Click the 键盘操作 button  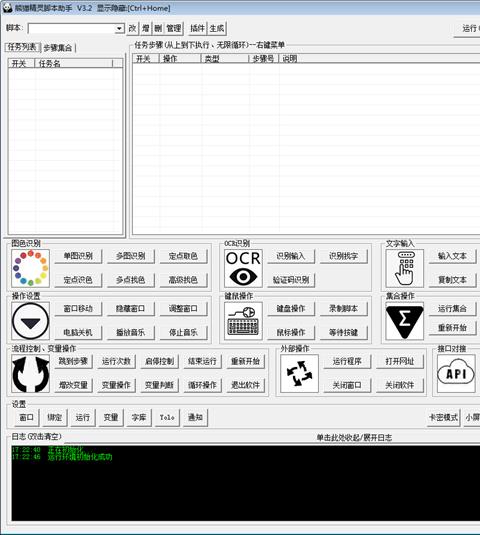pos(291,308)
